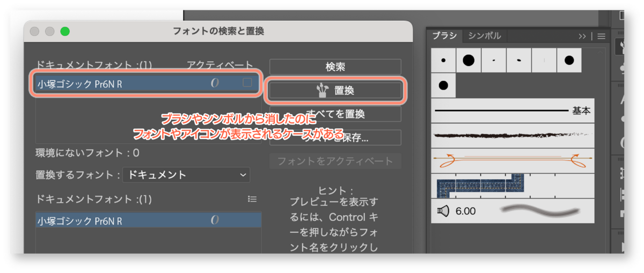Image resolution: width=644 pixels, height=273 pixels.
Task: Open the 置換するフォント dropdown showing ドキュメント
Action: [186, 175]
